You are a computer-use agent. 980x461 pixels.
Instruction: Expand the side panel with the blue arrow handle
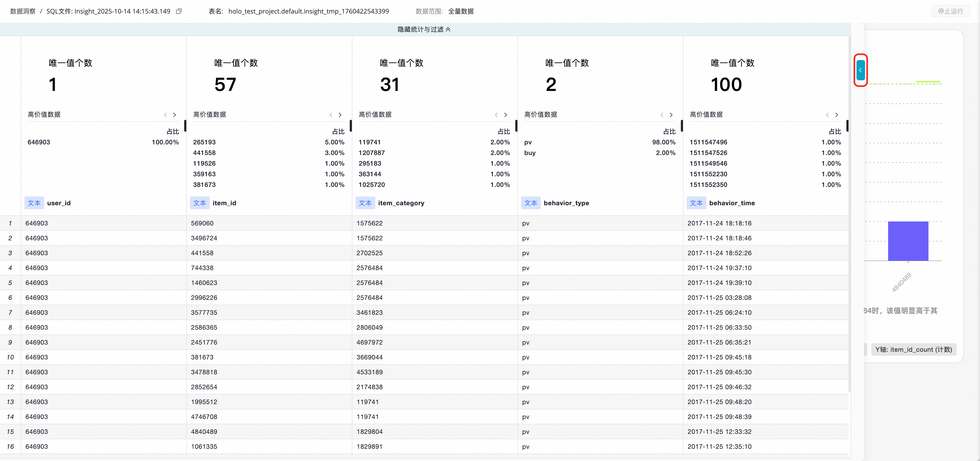(x=860, y=70)
